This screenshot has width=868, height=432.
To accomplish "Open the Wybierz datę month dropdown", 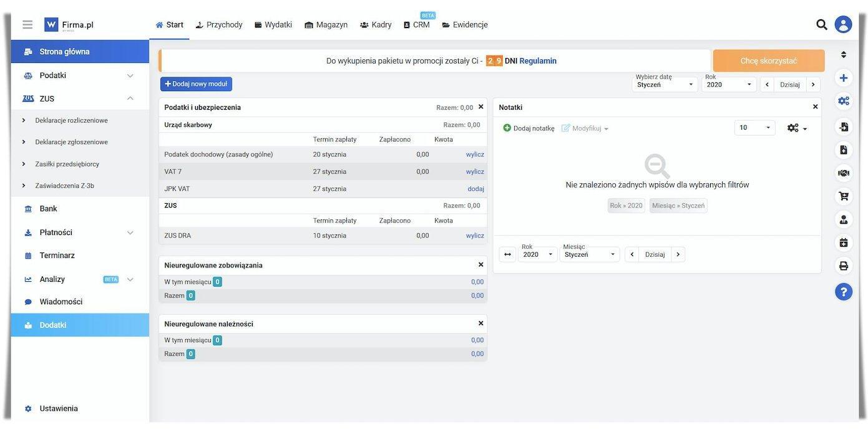I will [665, 84].
